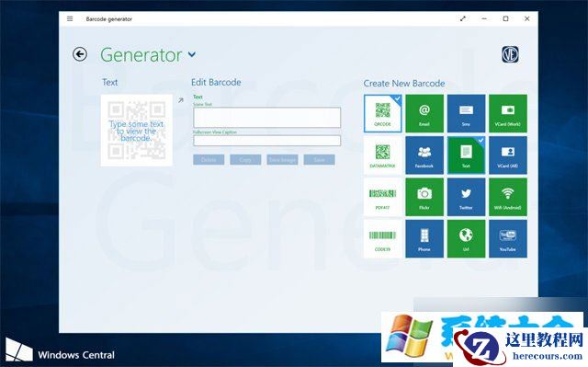Go back with the circled arrow
The height and width of the screenshot is (367, 588).
click(x=80, y=54)
